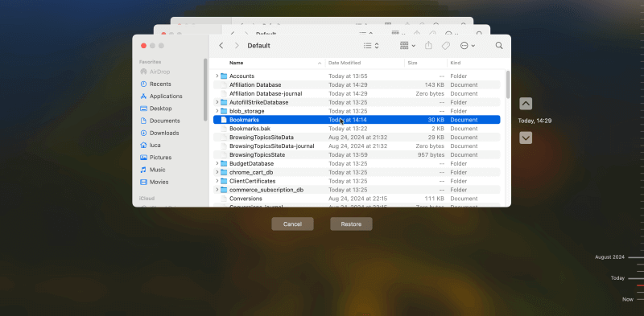Click the BudgetDatabase folder icon
644x316 pixels.
coord(224,164)
